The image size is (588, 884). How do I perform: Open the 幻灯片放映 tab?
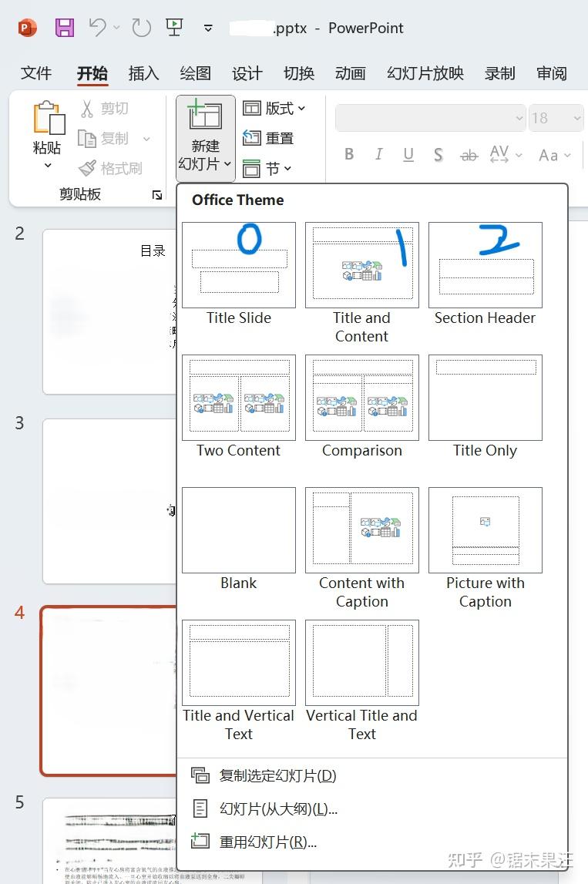425,73
